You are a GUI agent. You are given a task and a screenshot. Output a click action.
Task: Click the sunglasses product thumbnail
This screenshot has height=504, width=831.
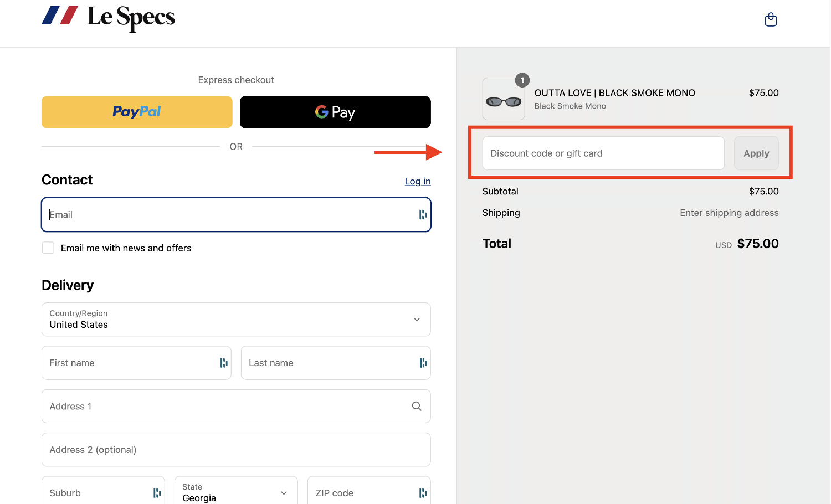click(x=503, y=100)
